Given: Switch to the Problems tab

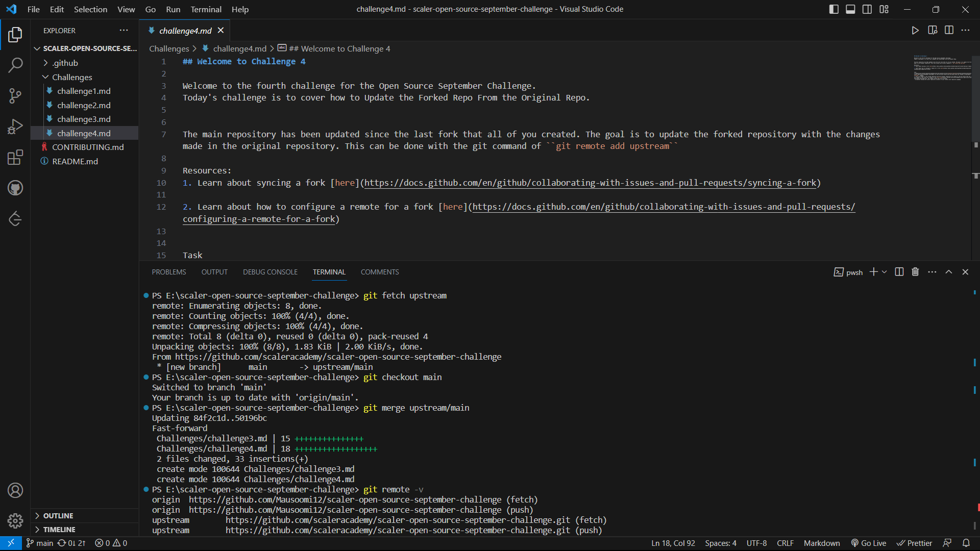Looking at the screenshot, I should 168,272.
